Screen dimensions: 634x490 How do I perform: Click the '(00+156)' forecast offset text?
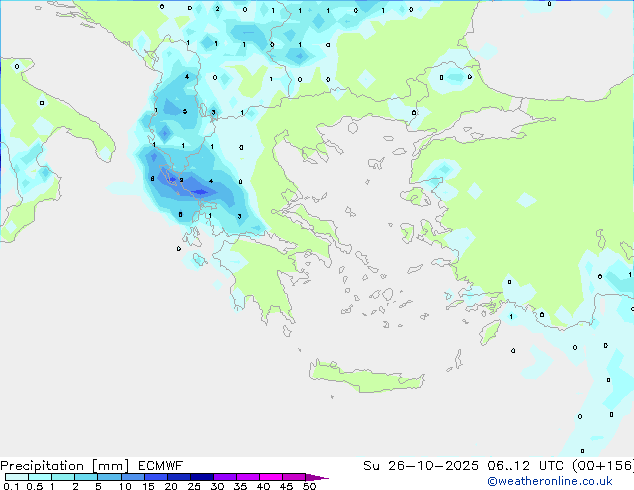pyautogui.click(x=603, y=466)
